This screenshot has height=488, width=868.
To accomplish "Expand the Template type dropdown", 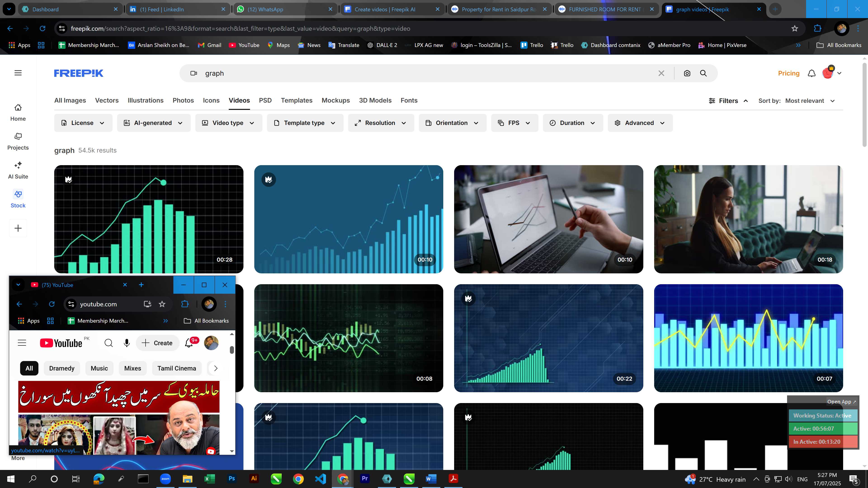I will click(305, 123).
